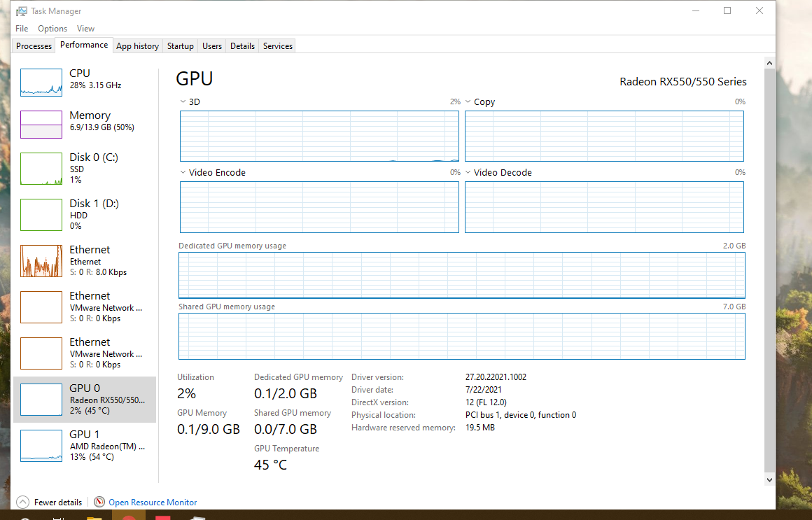Click the 45 °C large GPU Temperature reading

(270, 465)
